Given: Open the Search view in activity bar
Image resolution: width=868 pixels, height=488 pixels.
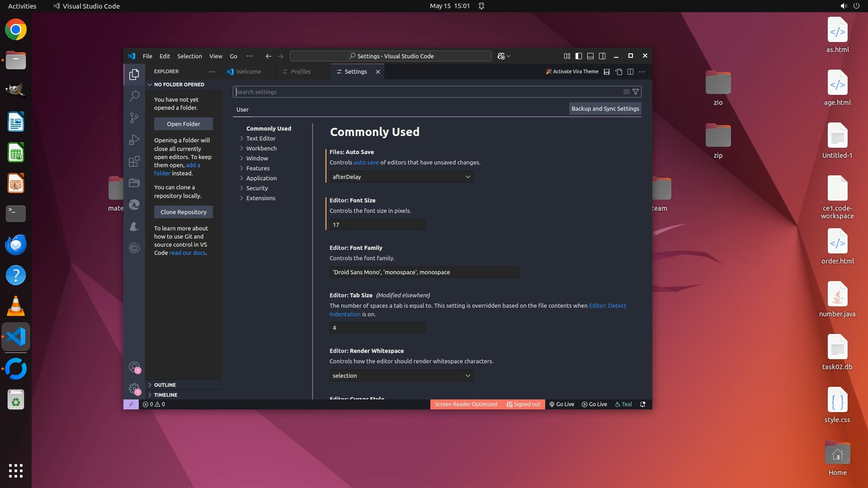Looking at the screenshot, I should pos(134,96).
